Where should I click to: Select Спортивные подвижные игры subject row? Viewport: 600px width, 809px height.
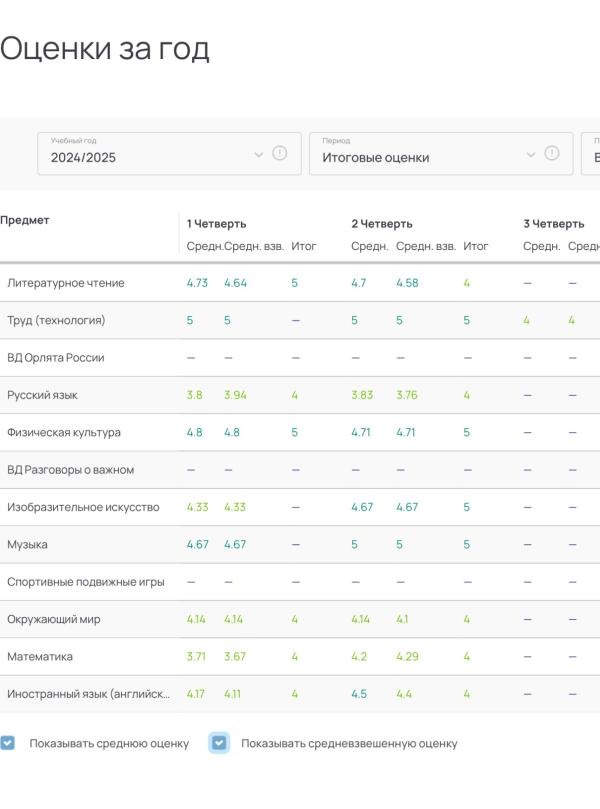(300, 582)
